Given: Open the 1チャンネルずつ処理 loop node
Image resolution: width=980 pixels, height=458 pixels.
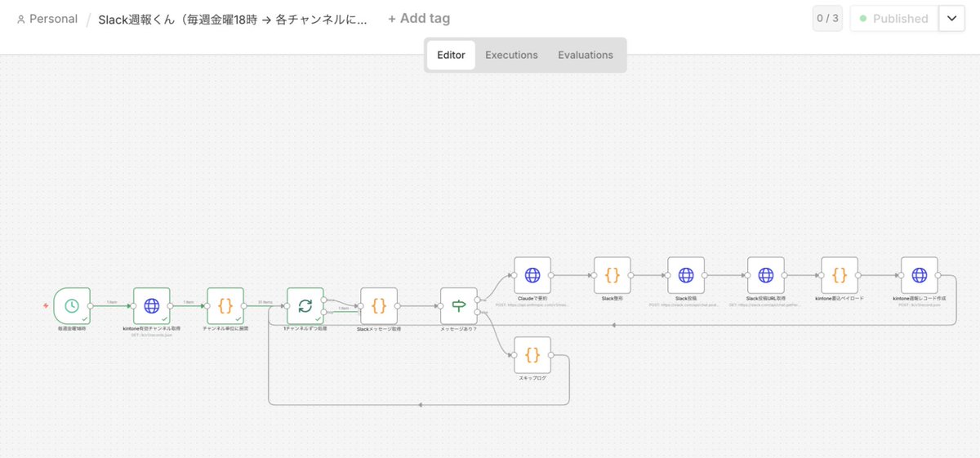Looking at the screenshot, I should click(305, 305).
